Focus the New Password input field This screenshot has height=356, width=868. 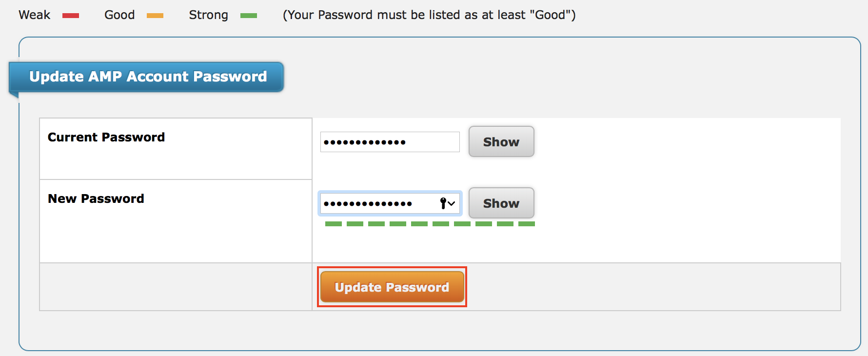[378, 203]
